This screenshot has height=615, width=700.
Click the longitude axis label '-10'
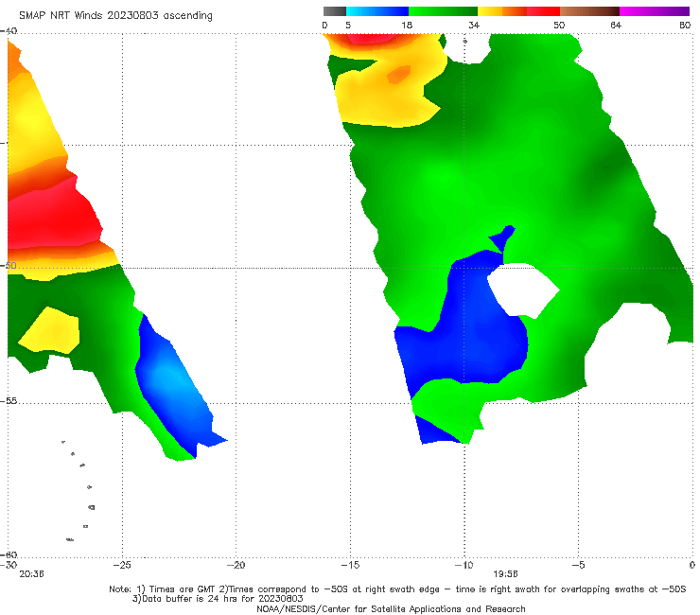pyautogui.click(x=464, y=565)
